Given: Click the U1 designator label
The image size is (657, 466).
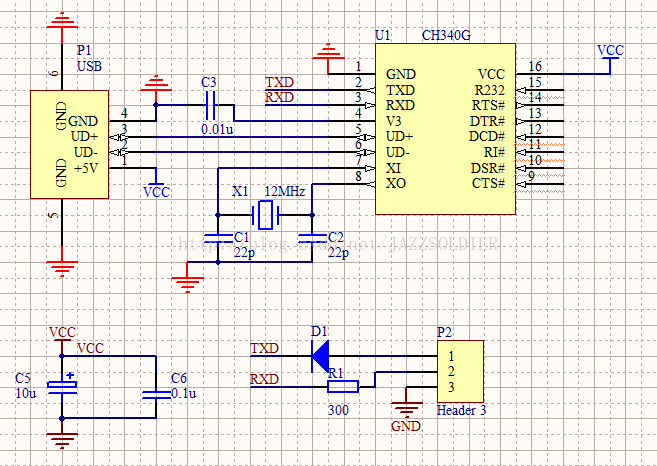Looking at the screenshot, I should pyautogui.click(x=383, y=35).
